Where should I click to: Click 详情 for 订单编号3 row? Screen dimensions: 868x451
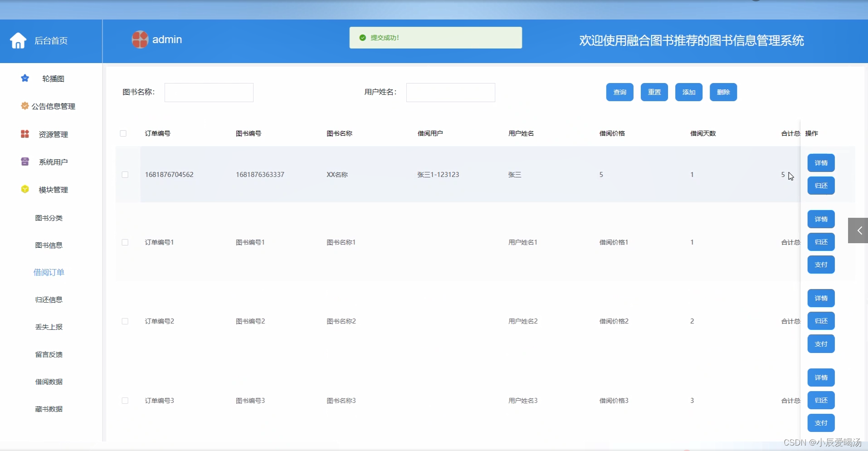pos(821,377)
